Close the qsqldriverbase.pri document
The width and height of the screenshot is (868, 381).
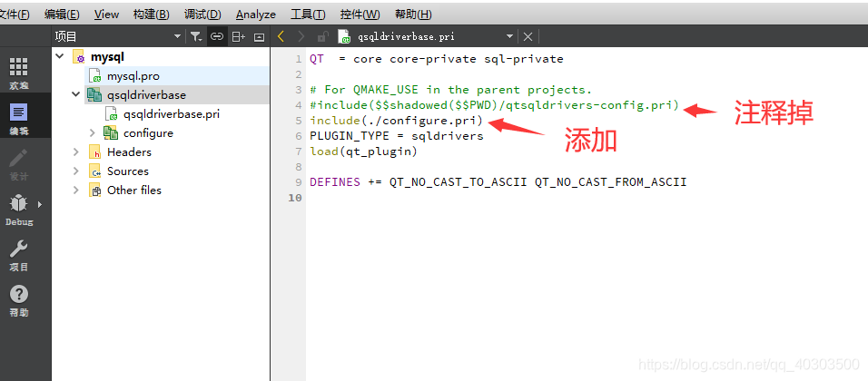point(528,36)
